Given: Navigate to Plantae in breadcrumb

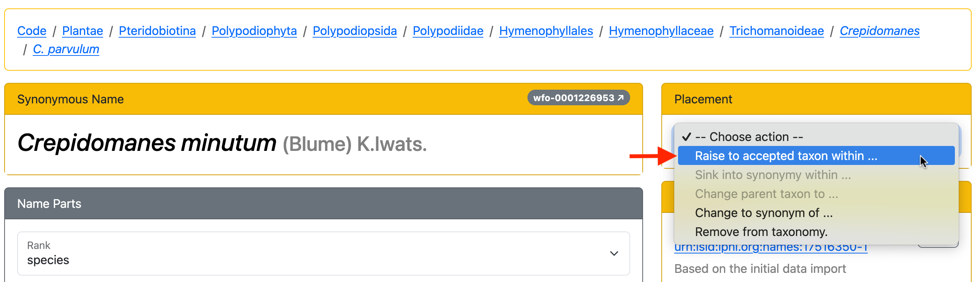Looking at the screenshot, I should [x=83, y=31].
